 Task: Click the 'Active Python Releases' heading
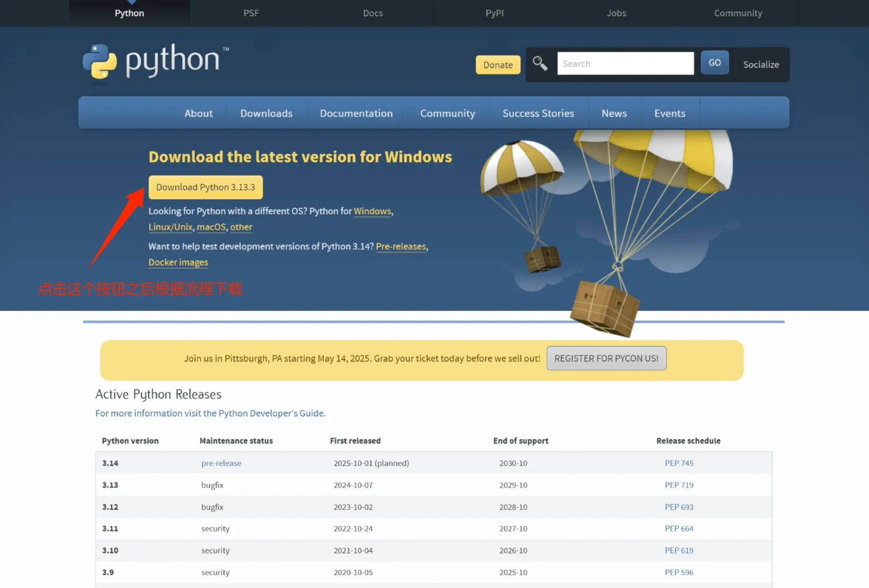(x=158, y=394)
